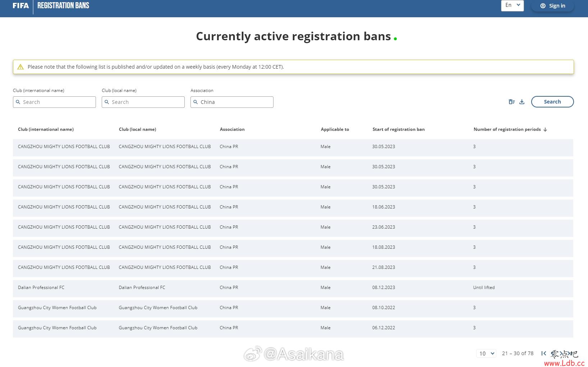Focus the Club (international name) search field

click(x=54, y=102)
